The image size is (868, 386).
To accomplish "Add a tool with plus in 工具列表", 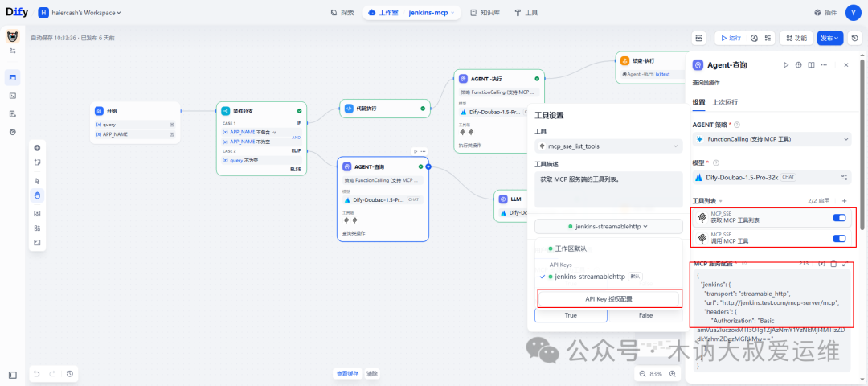I will click(844, 200).
